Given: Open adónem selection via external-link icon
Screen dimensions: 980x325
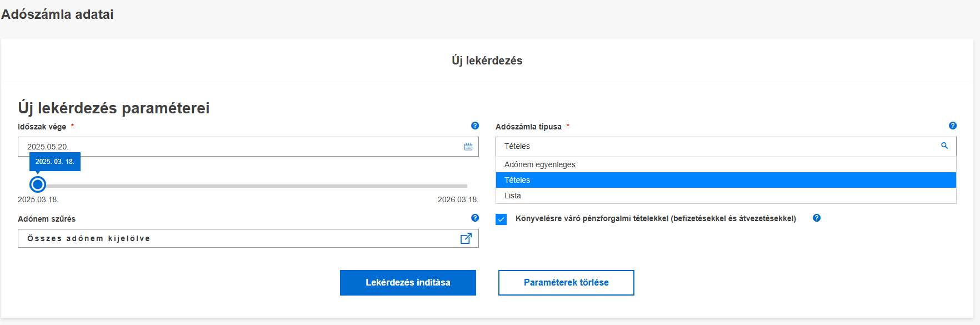Looking at the screenshot, I should click(x=466, y=238).
